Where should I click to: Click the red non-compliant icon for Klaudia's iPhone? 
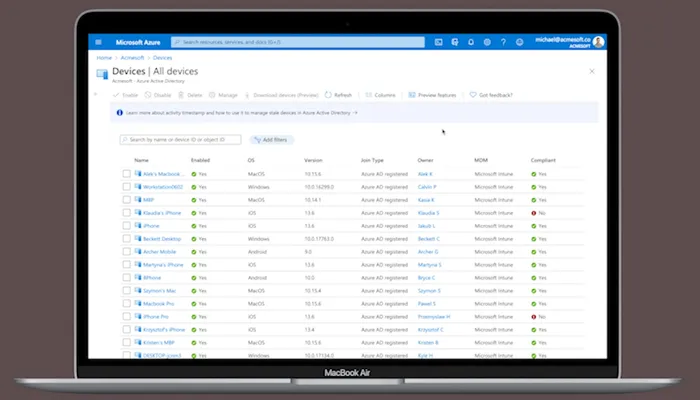533,213
